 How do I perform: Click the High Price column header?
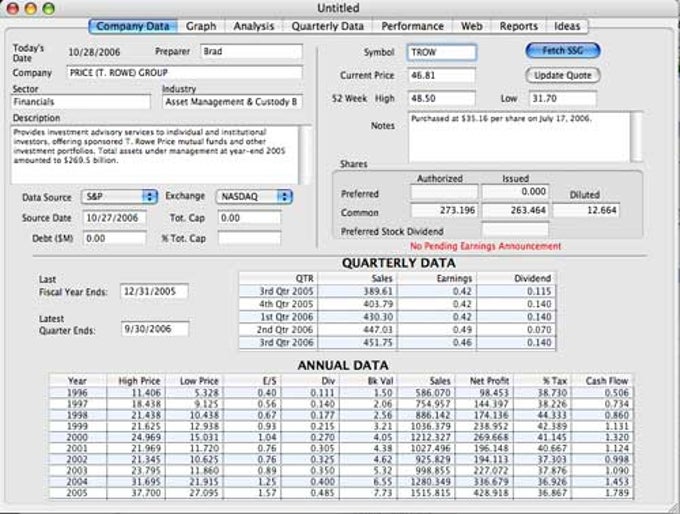coord(136,381)
